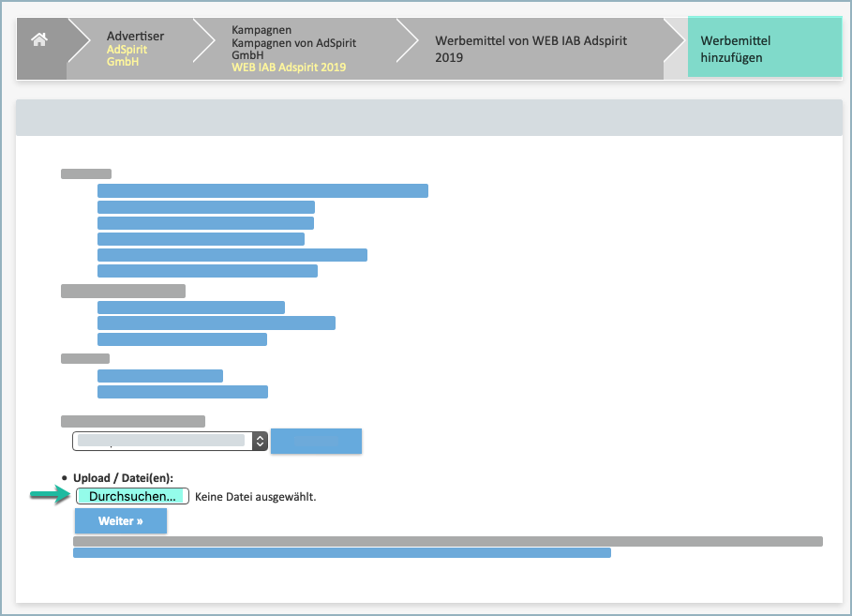Click the Keine Datei ausgewählt text
Screen dimensions: 852x616
pyautogui.click(x=255, y=497)
